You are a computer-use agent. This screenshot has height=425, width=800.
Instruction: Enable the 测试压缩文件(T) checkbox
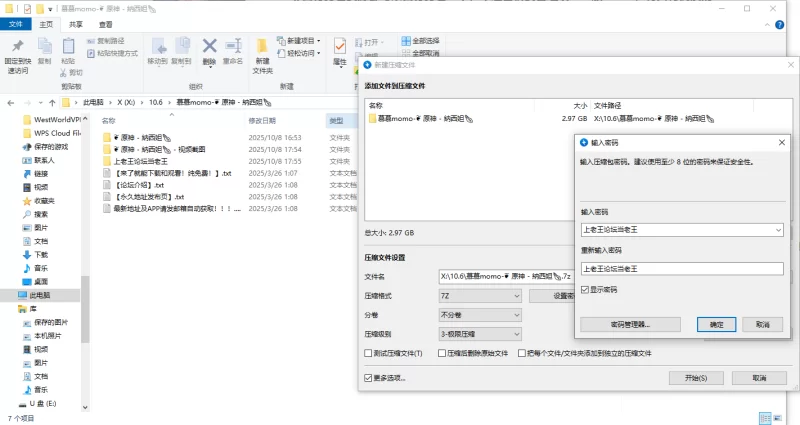(369, 354)
